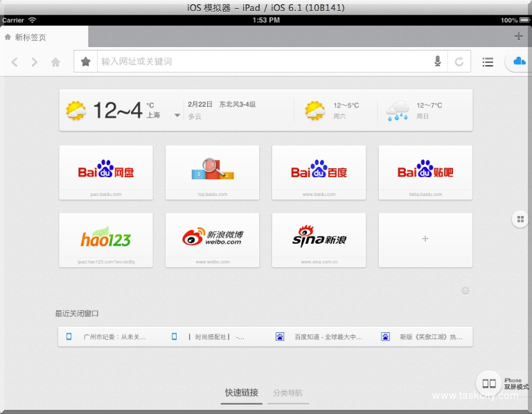The height and width of the screenshot is (414, 532).
Task: Reload page with the refresh icon
Action: (459, 62)
